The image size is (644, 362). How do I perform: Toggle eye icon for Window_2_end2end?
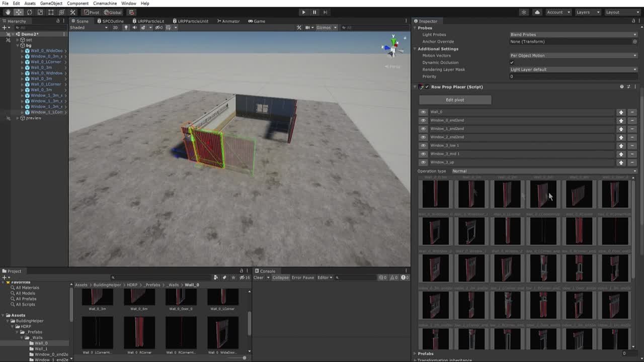pyautogui.click(x=423, y=137)
